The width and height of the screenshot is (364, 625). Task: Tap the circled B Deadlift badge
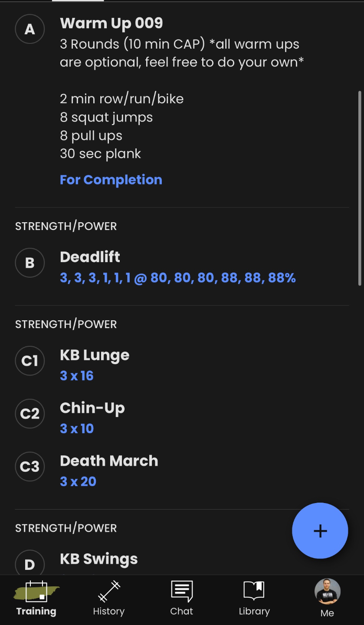[30, 263]
